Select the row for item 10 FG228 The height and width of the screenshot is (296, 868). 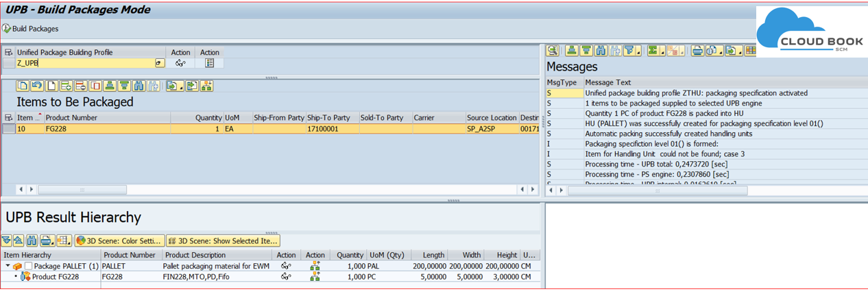(x=8, y=129)
